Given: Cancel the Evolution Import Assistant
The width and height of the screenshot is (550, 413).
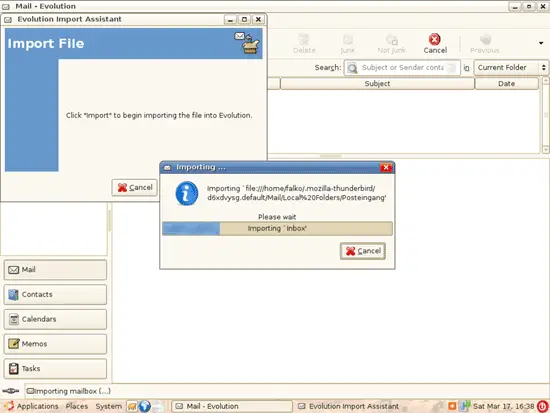Looking at the screenshot, I should 135,187.
